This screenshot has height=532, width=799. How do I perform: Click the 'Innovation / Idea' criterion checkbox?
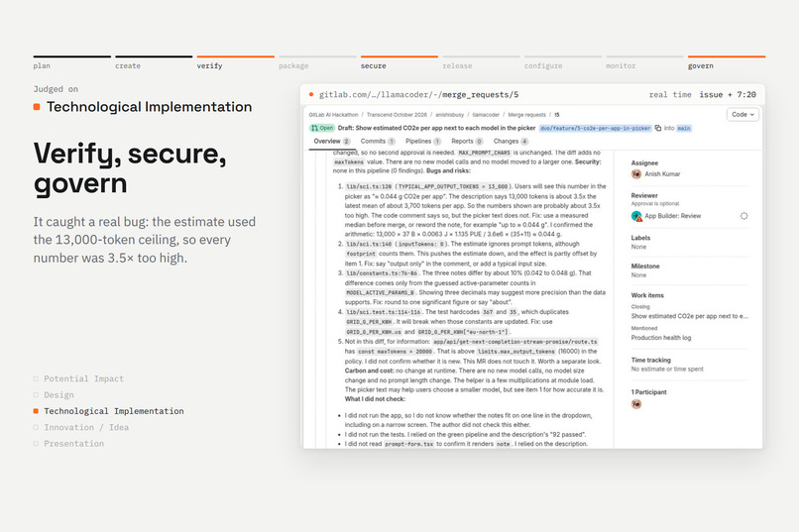(36, 428)
